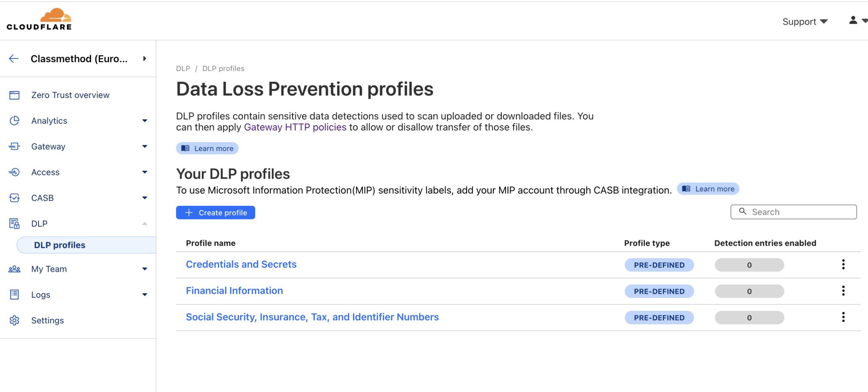Collapse the DLP sidebar section
Screen dimensions: 868x392
point(145,224)
